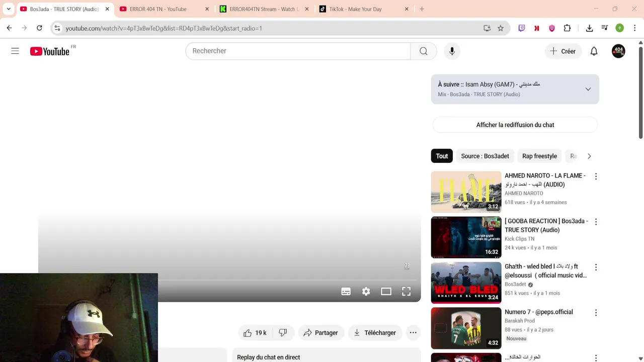Viewport: 644px width, 362px height.
Task: Open the tab search dropdown arrow
Action: click(x=9, y=9)
